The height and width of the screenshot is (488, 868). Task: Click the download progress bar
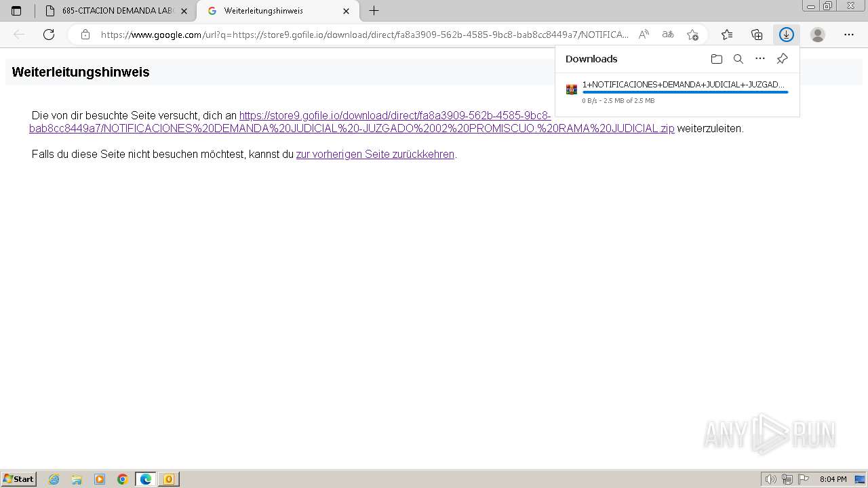[x=685, y=92]
